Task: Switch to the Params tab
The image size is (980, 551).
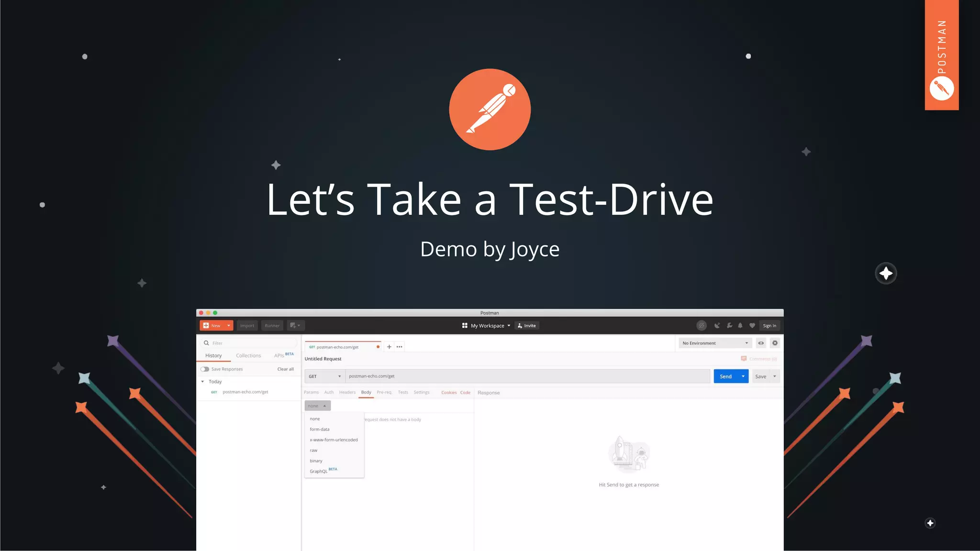Action: pyautogui.click(x=312, y=392)
